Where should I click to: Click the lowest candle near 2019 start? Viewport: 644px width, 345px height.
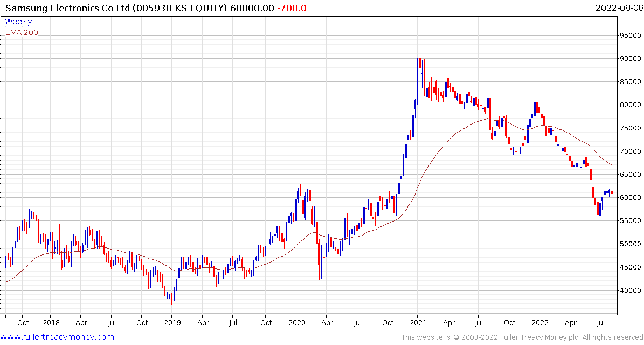(172, 299)
